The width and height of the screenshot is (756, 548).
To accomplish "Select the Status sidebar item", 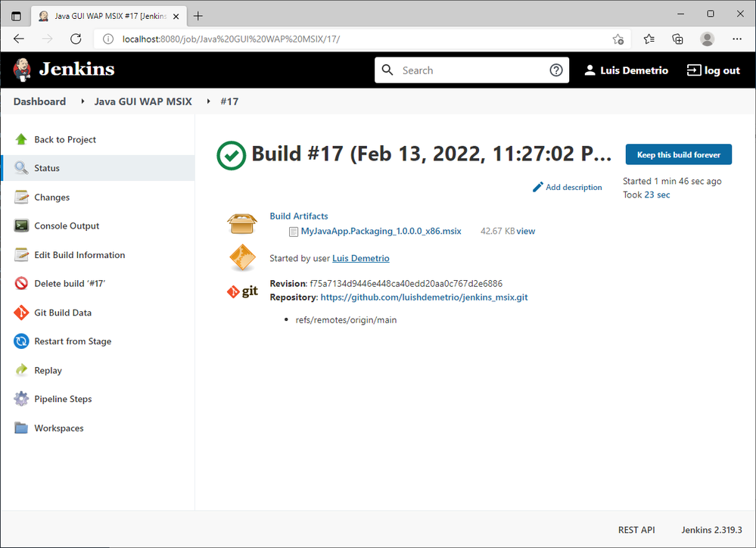I will 98,168.
